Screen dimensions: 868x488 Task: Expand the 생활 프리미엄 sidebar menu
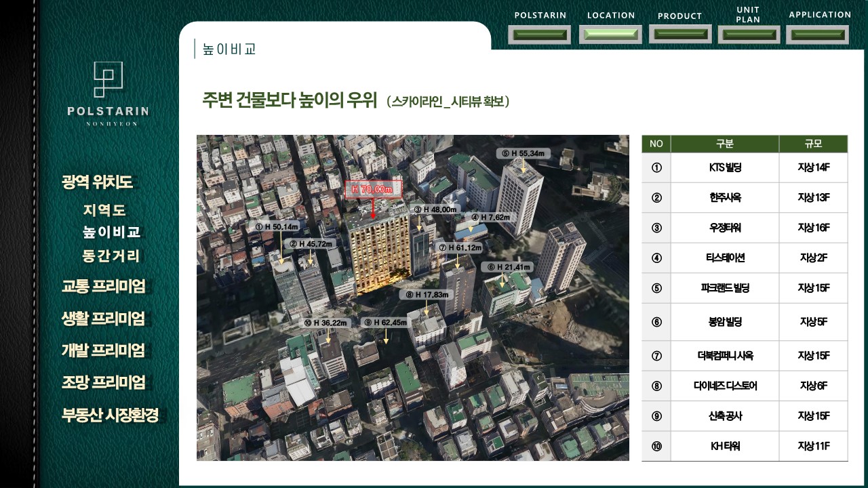pos(104,319)
